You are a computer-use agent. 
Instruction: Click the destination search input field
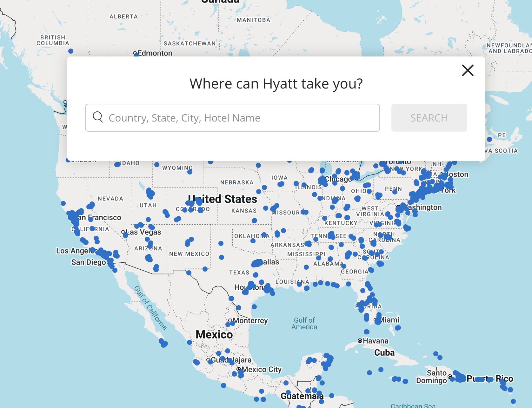click(x=232, y=118)
